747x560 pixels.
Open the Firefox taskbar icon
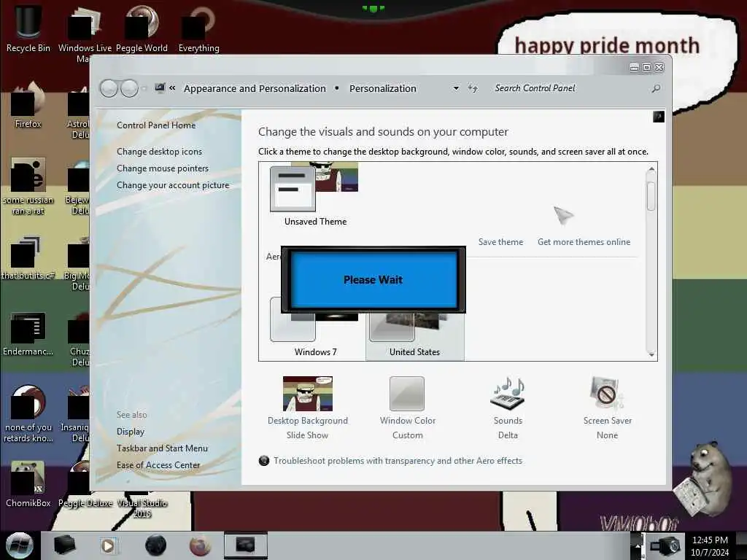coord(200,545)
